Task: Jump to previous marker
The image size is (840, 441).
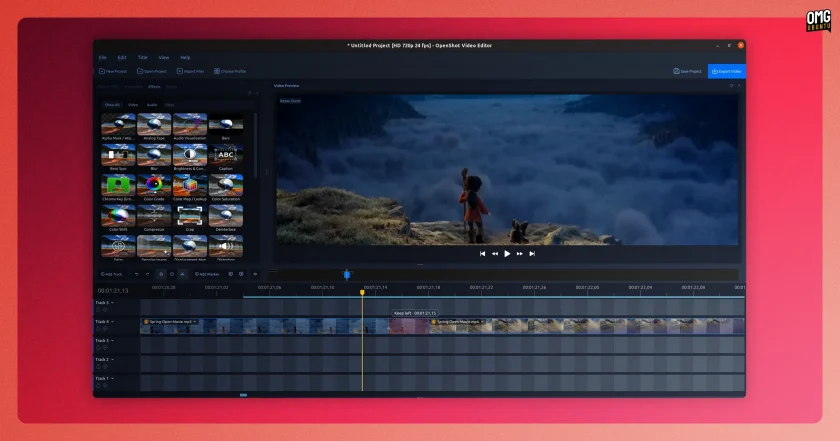Action: tap(230, 274)
